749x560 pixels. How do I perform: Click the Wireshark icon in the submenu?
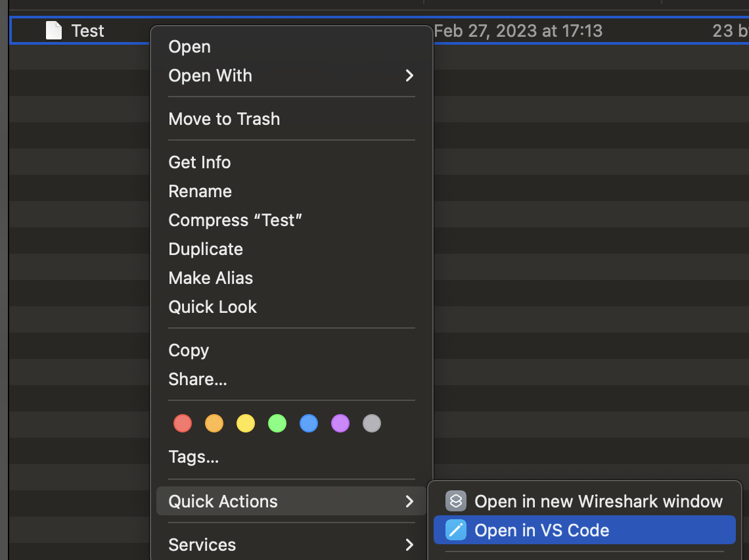456,501
